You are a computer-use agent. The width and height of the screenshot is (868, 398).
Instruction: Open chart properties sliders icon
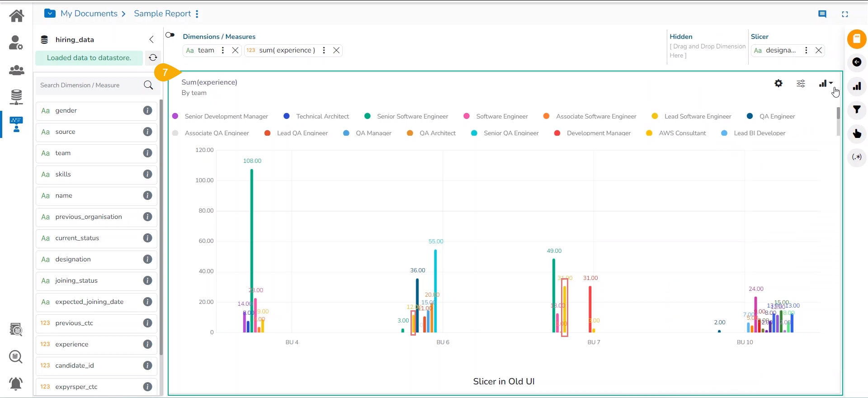[x=801, y=84]
